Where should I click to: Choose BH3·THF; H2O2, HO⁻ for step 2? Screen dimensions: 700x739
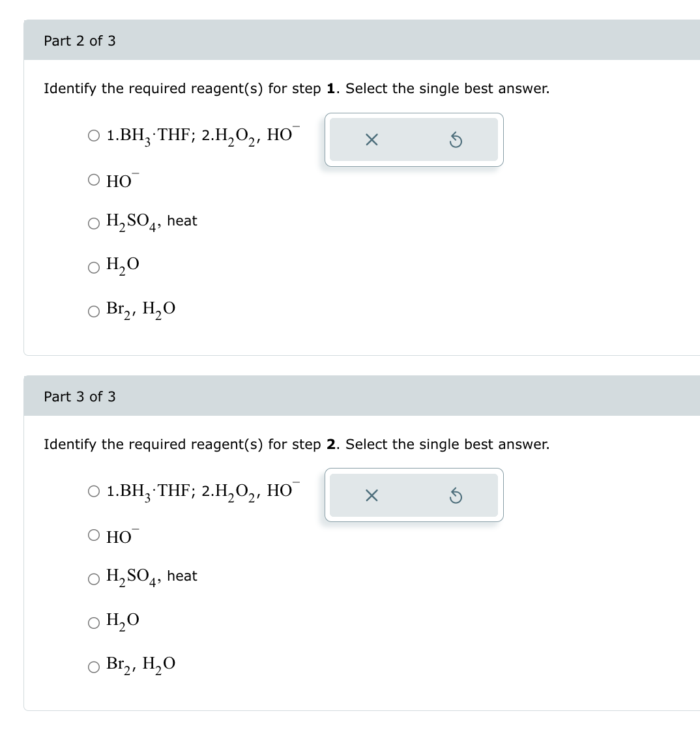point(93,491)
